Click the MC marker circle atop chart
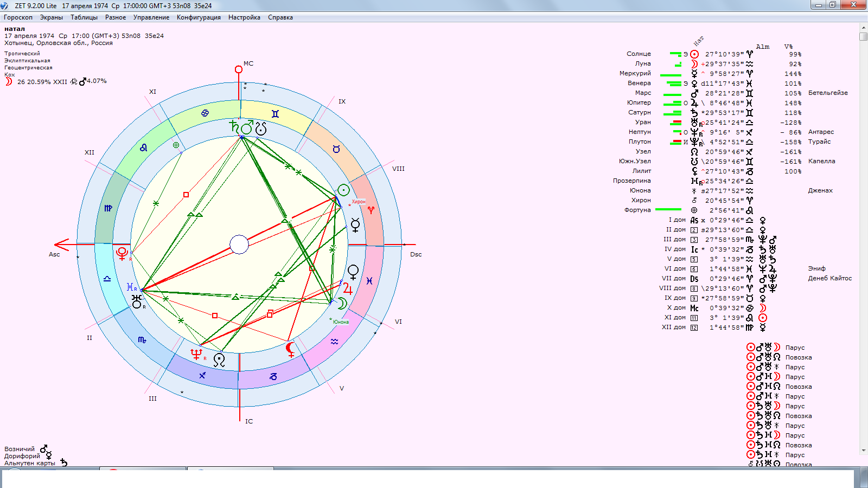The width and height of the screenshot is (868, 488). click(x=239, y=69)
